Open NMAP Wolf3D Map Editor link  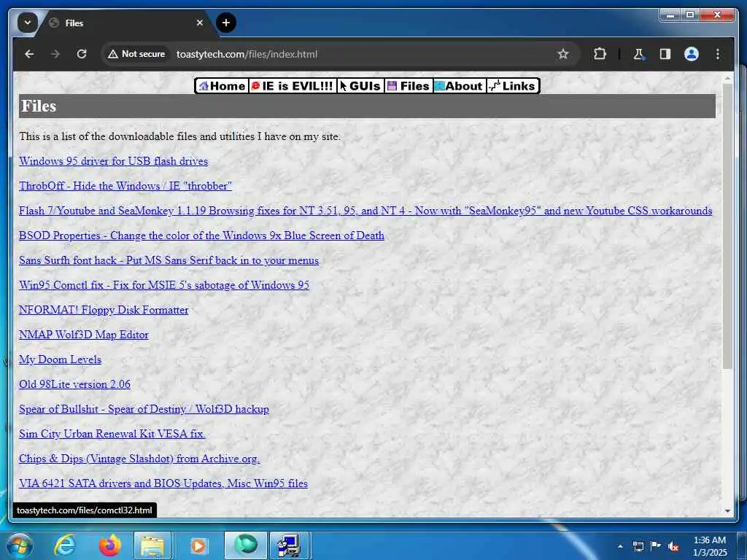pos(84,334)
